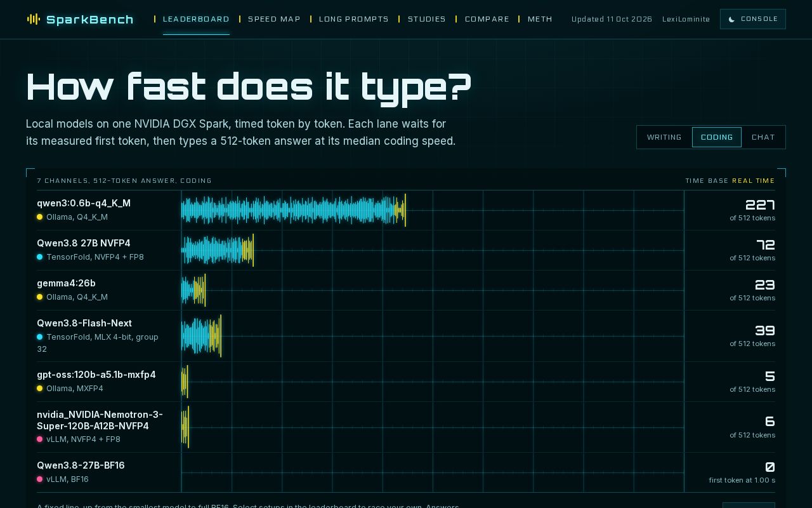Open the Long Prompts tab

point(354,19)
